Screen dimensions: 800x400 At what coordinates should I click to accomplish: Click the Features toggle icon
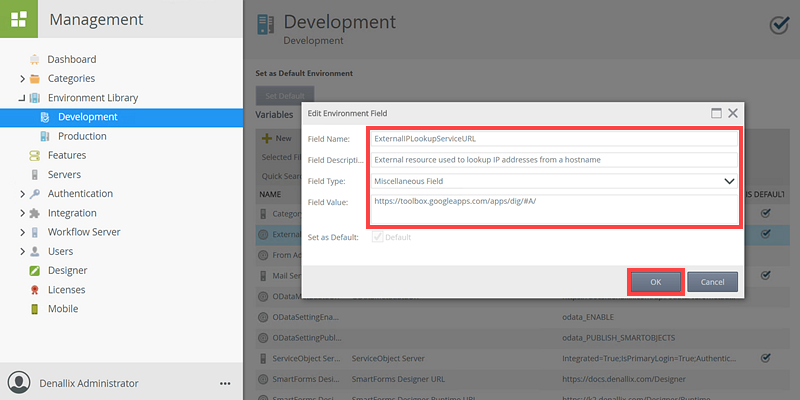(x=34, y=156)
